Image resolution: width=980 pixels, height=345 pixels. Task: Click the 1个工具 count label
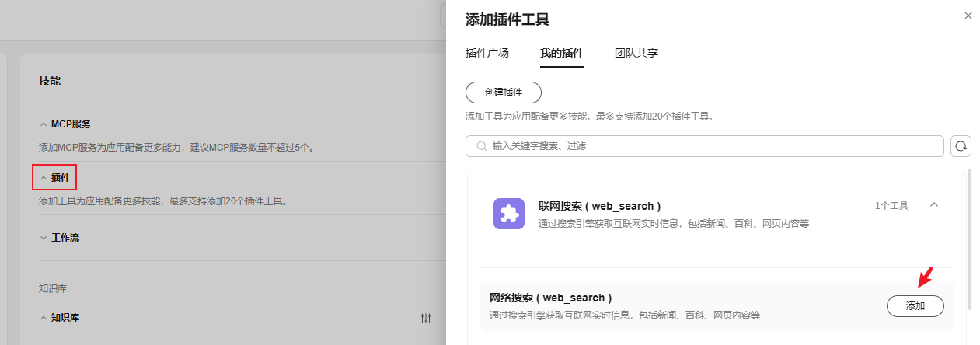click(891, 206)
